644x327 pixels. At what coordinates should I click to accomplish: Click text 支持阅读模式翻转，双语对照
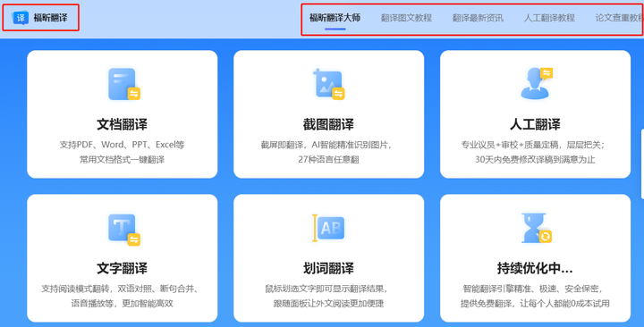(97, 289)
